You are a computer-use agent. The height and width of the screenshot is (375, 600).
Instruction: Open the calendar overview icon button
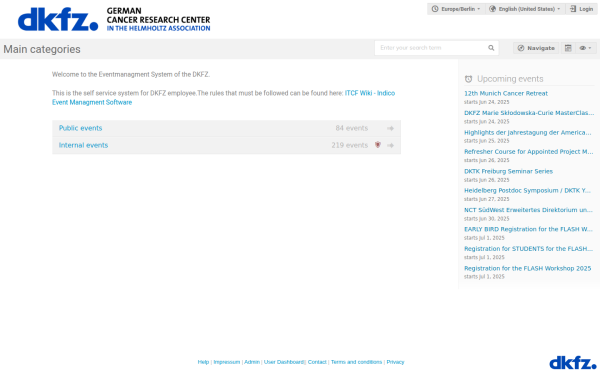(x=568, y=48)
